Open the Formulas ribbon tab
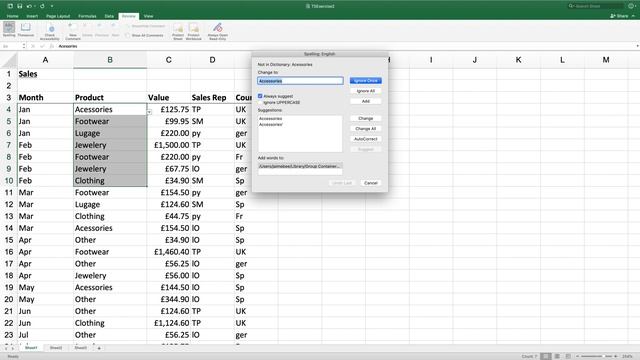The image size is (640, 360). tap(87, 16)
